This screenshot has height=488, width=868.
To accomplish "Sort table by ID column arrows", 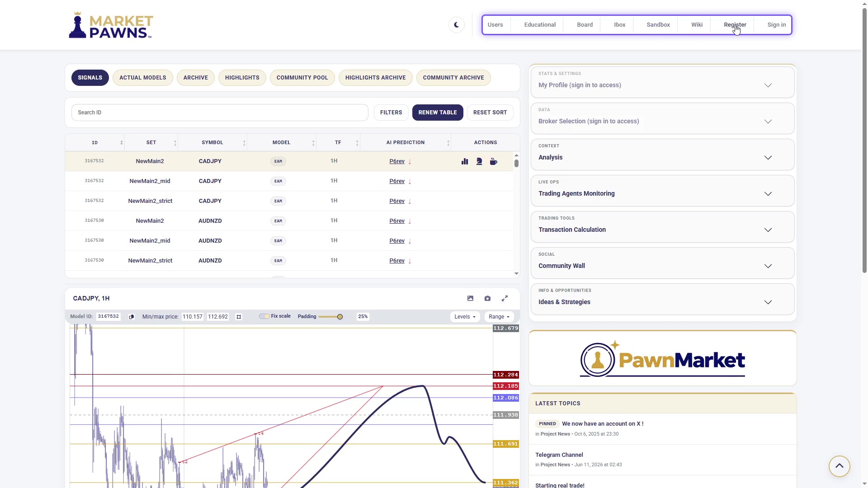I will (x=121, y=143).
